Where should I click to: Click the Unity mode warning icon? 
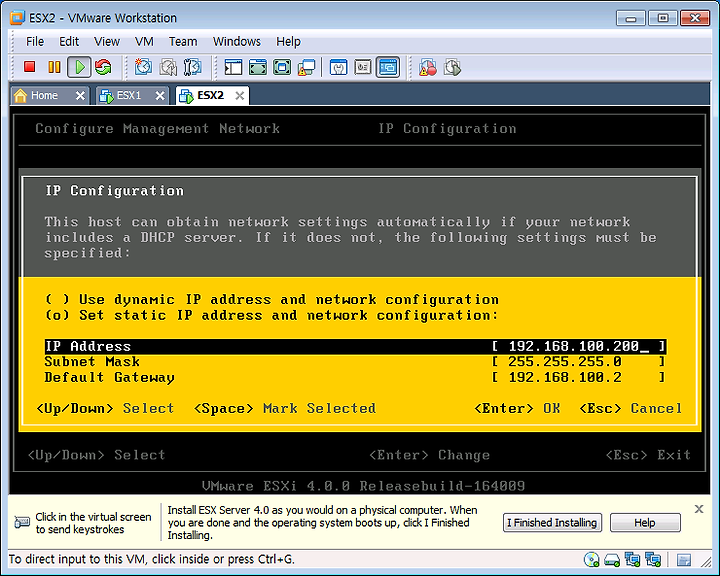[306, 68]
